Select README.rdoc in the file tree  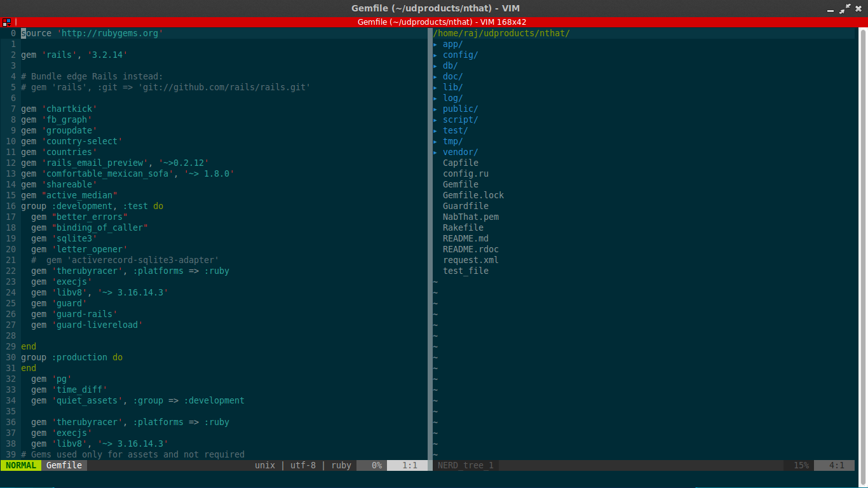click(471, 249)
